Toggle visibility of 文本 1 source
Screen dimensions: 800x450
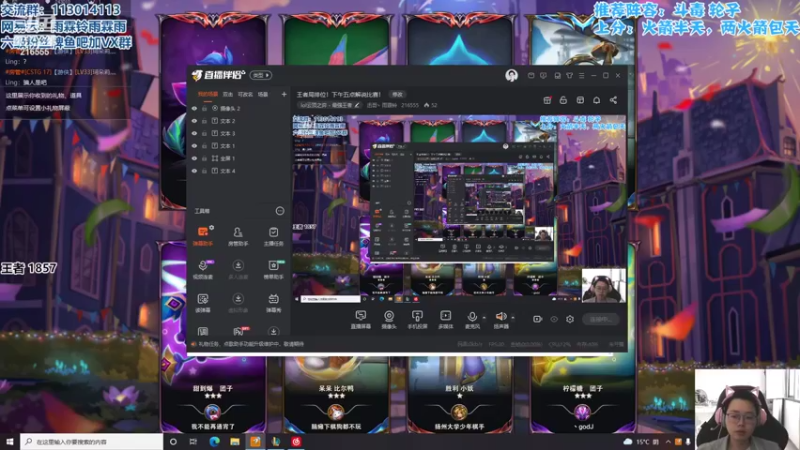click(194, 146)
